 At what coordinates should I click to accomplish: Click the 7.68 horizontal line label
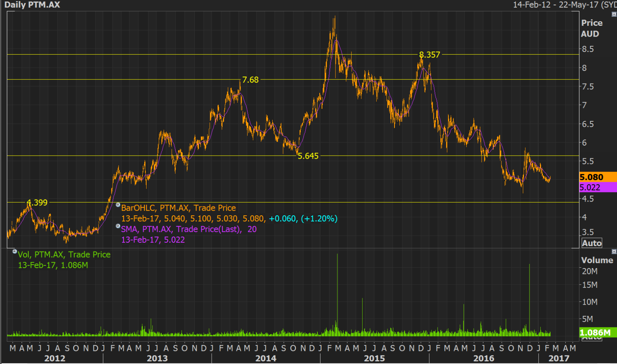pyautogui.click(x=250, y=80)
